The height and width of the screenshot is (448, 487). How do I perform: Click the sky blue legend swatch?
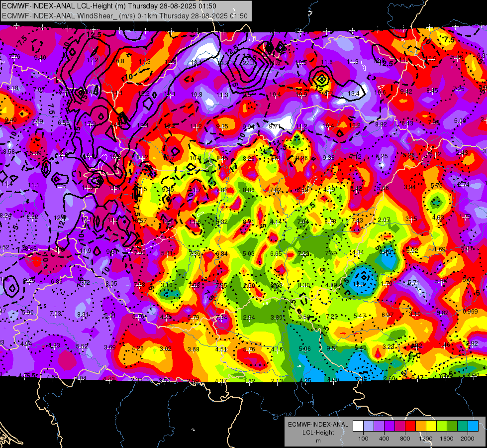pyautogui.click(x=473, y=426)
